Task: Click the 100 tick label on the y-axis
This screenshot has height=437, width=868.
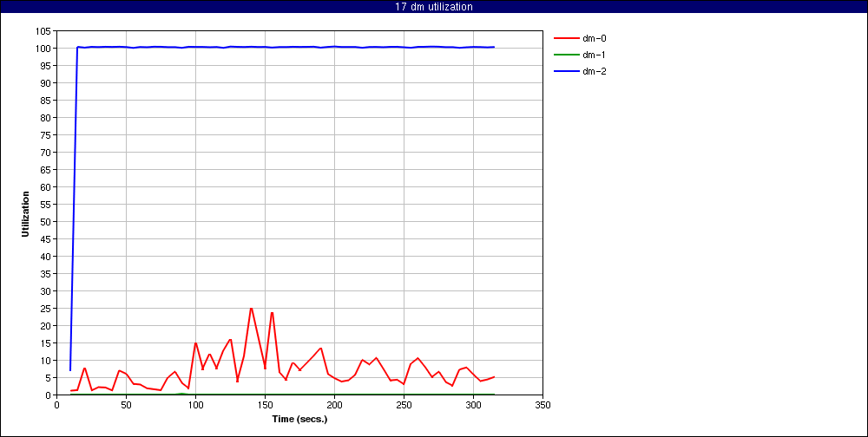Action: point(44,49)
